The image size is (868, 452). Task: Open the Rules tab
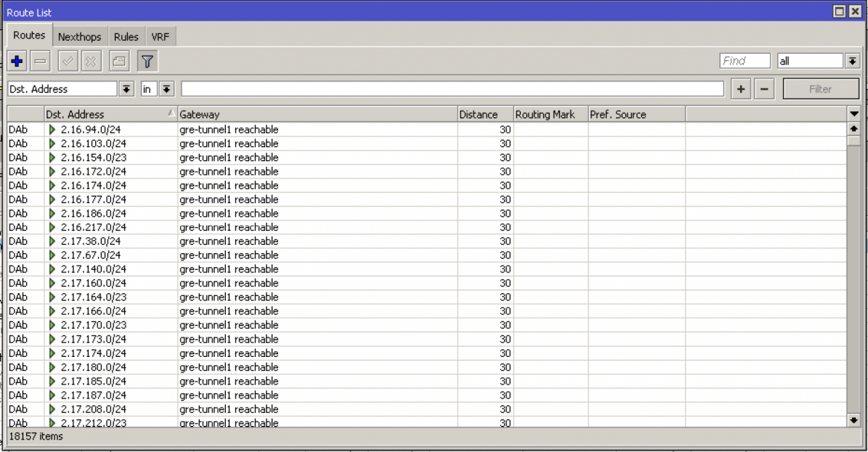click(x=126, y=37)
